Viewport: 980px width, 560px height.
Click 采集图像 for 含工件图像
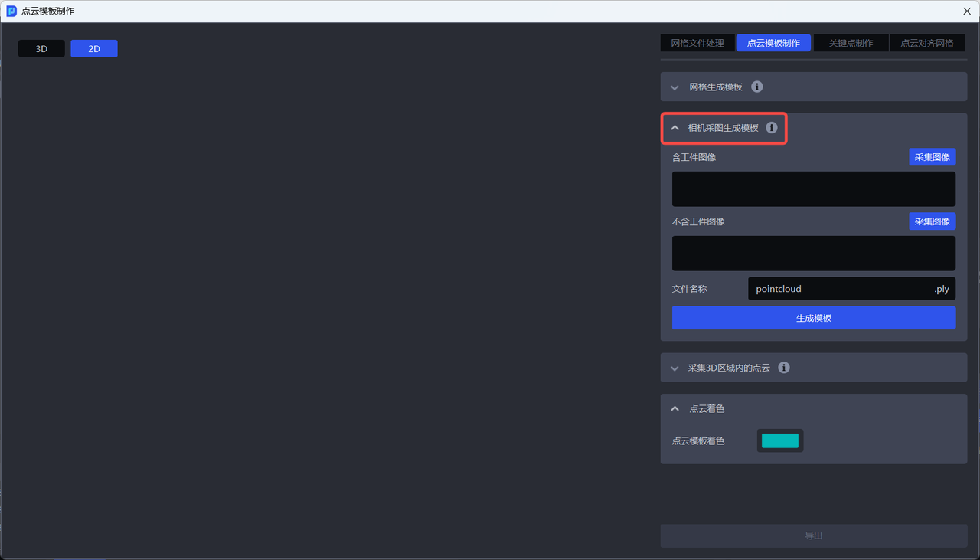coord(932,157)
